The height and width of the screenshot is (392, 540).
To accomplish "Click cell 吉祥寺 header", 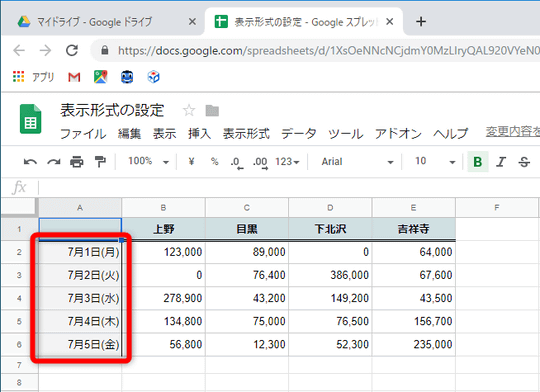I will tap(413, 229).
